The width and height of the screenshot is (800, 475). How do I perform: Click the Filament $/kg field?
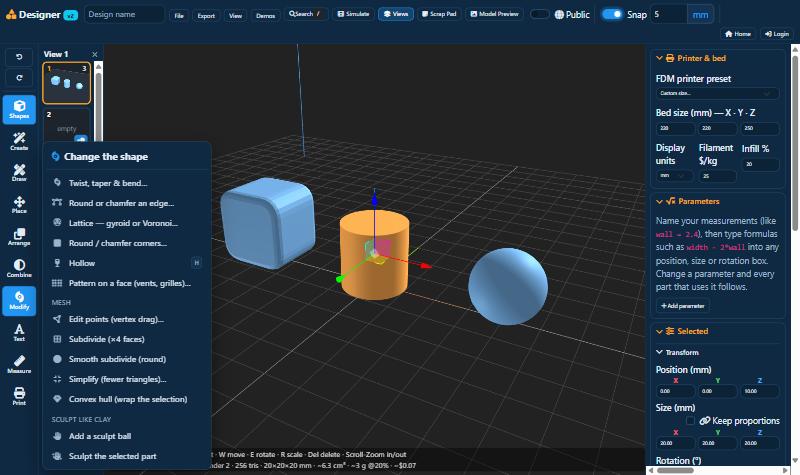point(717,176)
